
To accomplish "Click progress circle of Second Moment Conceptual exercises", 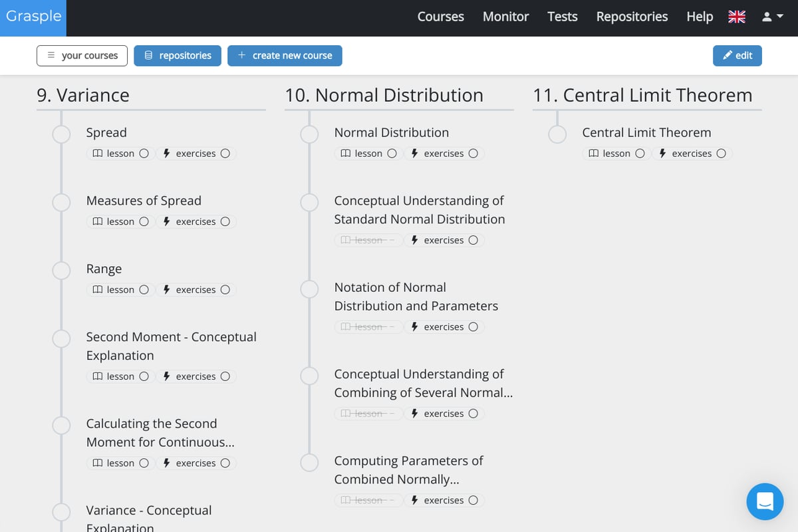I will (x=225, y=376).
